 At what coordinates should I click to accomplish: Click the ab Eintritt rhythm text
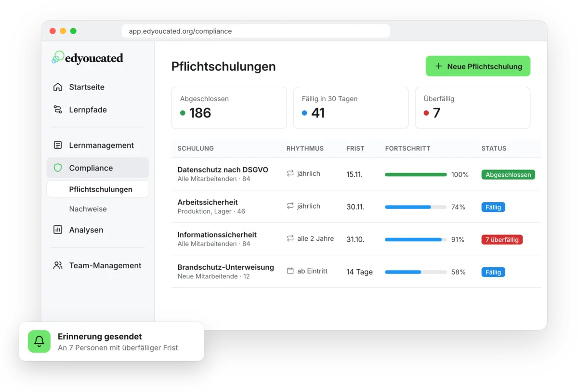(312, 271)
